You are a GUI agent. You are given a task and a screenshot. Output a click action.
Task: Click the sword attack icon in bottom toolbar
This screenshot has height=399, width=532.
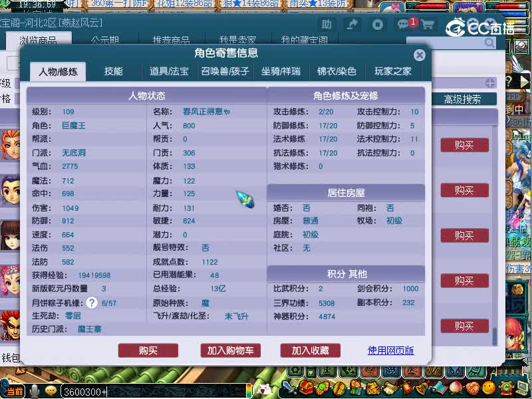pyautogui.click(x=289, y=387)
